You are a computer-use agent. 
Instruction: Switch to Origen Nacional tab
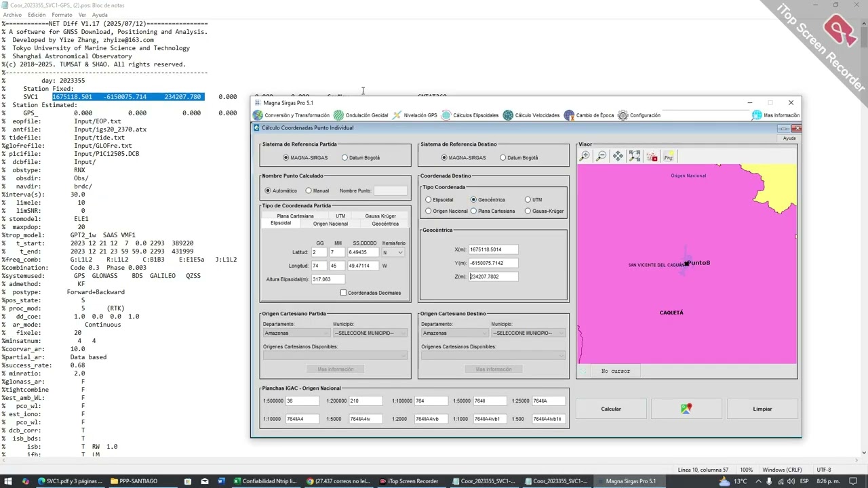[330, 224]
